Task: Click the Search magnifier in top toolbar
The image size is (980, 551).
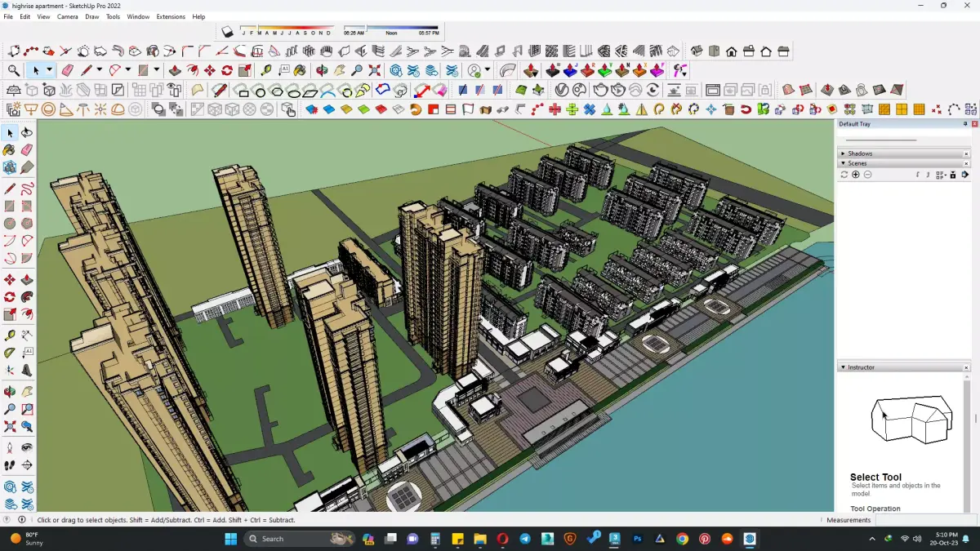Action: coord(14,71)
